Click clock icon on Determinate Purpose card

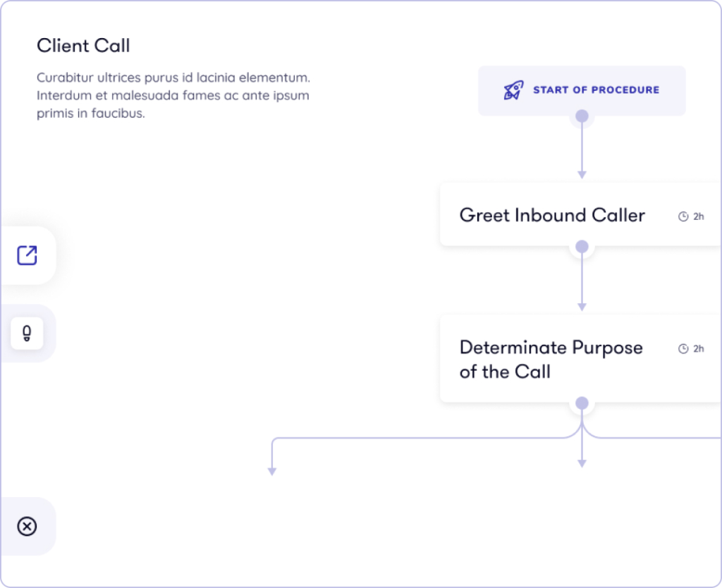[x=683, y=348]
